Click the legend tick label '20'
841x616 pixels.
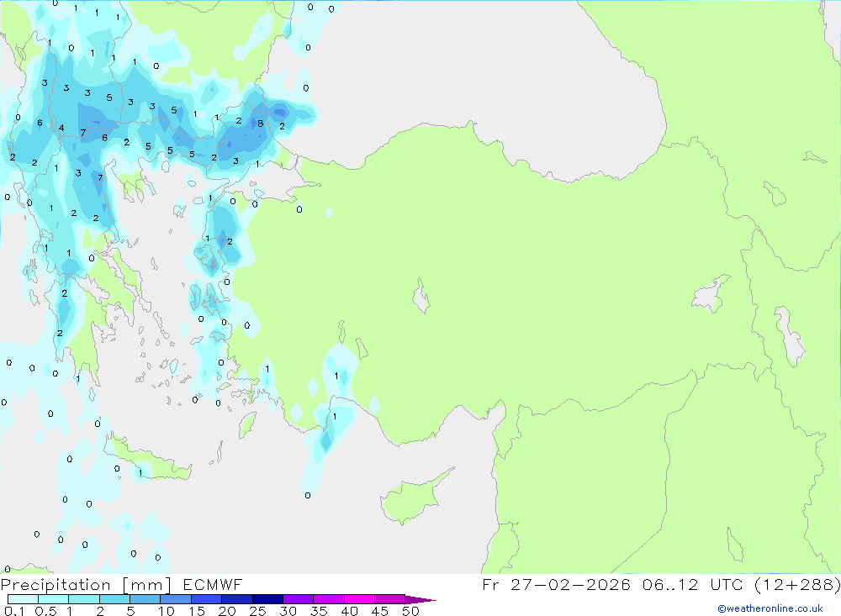[227, 611]
